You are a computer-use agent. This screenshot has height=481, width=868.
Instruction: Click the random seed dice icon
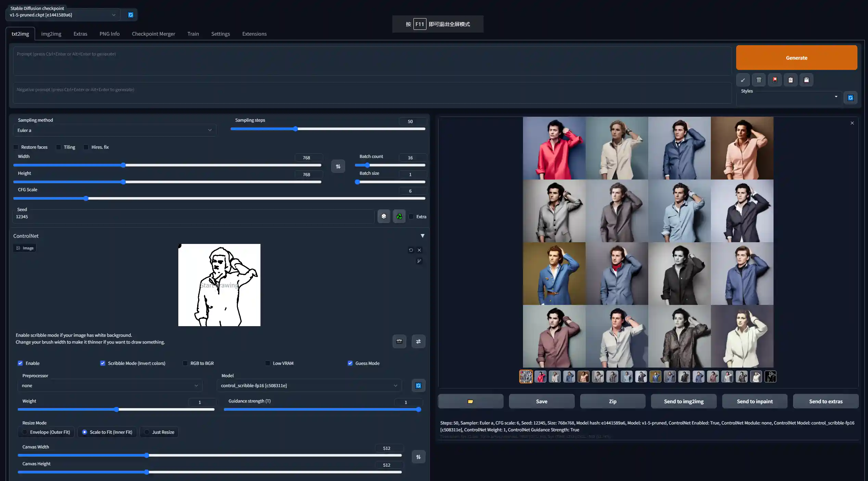[384, 217]
